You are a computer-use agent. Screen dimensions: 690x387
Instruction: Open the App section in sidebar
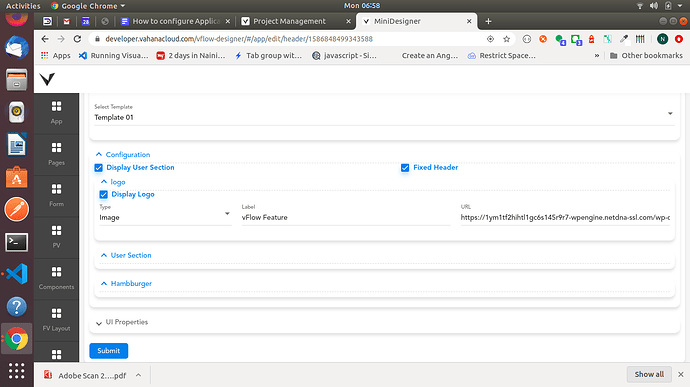tap(56, 113)
